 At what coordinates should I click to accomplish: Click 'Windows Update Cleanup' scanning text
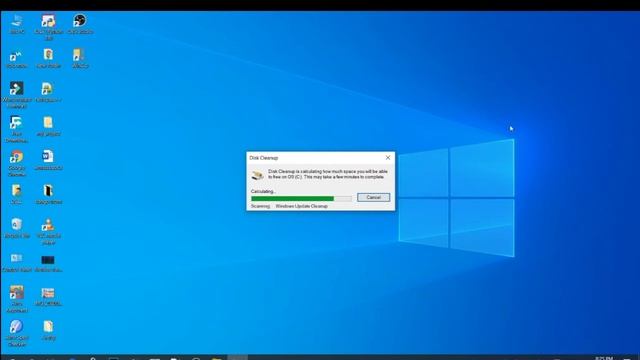pyautogui.click(x=302, y=206)
